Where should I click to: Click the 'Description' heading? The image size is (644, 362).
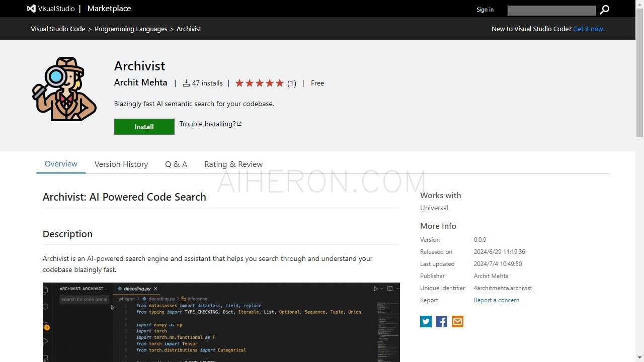point(67,234)
